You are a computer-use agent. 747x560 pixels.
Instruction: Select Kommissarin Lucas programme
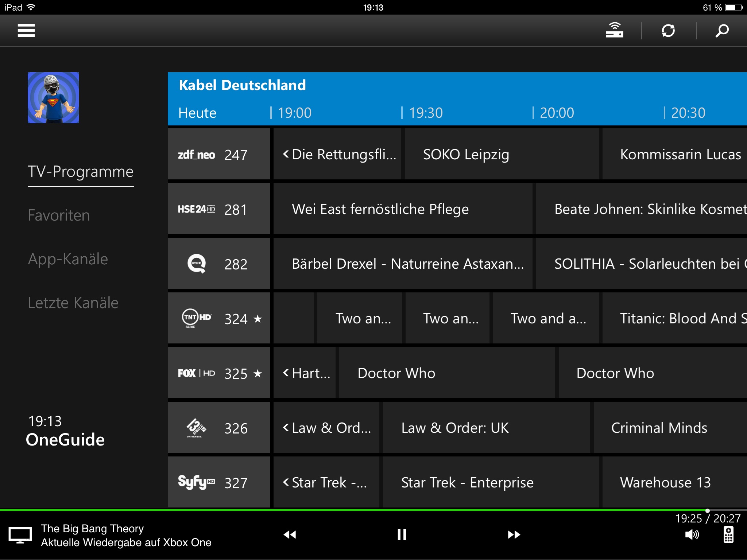click(675, 154)
